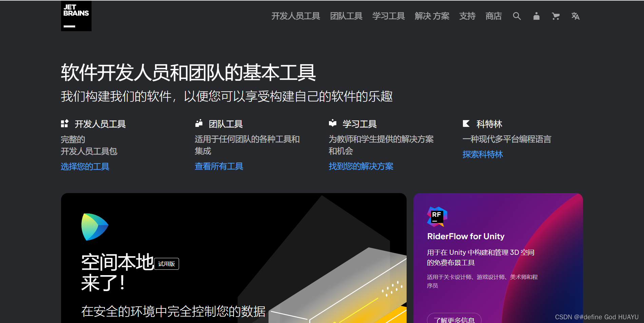
Task: Click the 在安全的环境中完全控制您的数据 text
Action: [x=173, y=311]
